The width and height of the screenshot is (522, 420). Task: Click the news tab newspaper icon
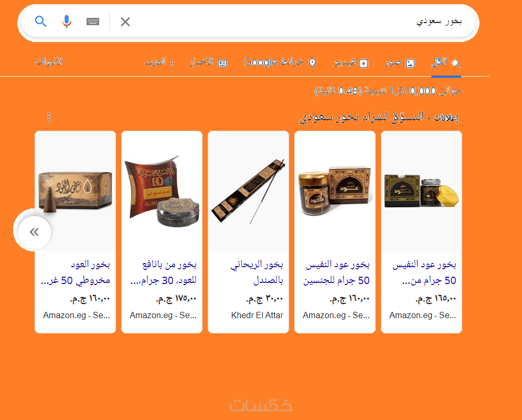tap(222, 64)
